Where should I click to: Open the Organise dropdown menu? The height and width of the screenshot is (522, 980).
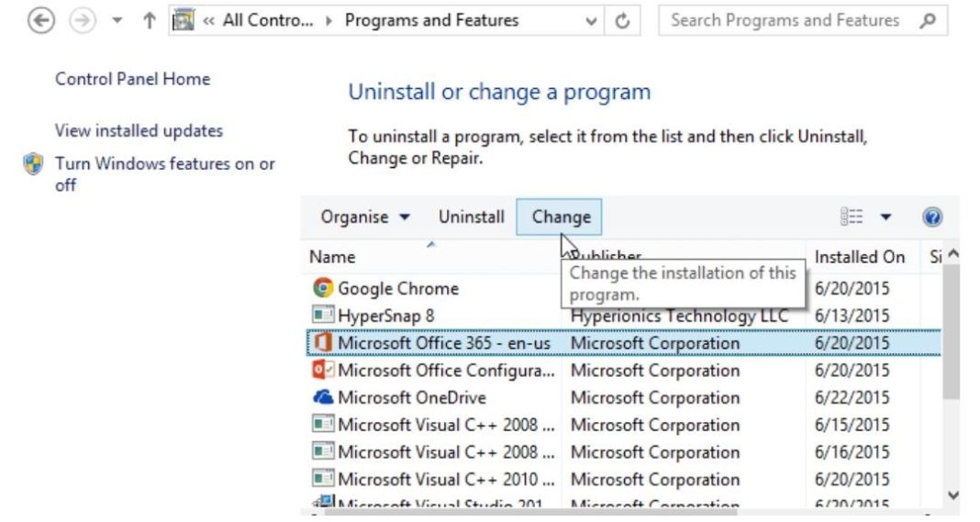coord(365,217)
